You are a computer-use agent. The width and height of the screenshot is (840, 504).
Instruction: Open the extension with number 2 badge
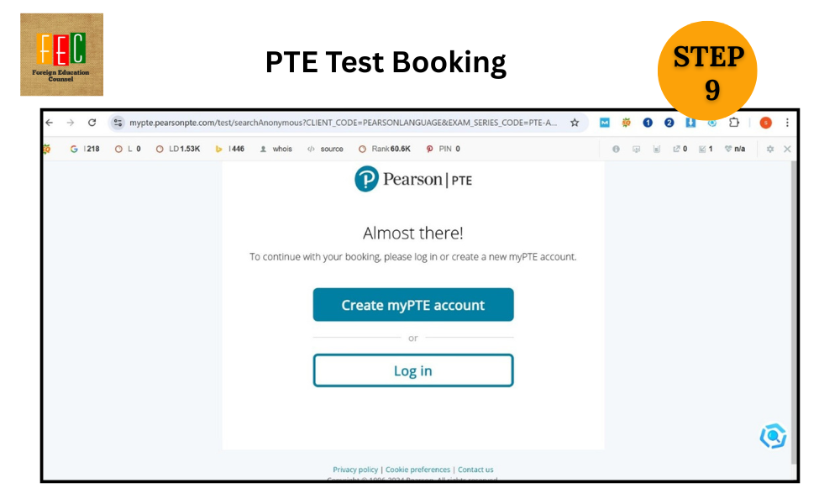[x=669, y=123]
